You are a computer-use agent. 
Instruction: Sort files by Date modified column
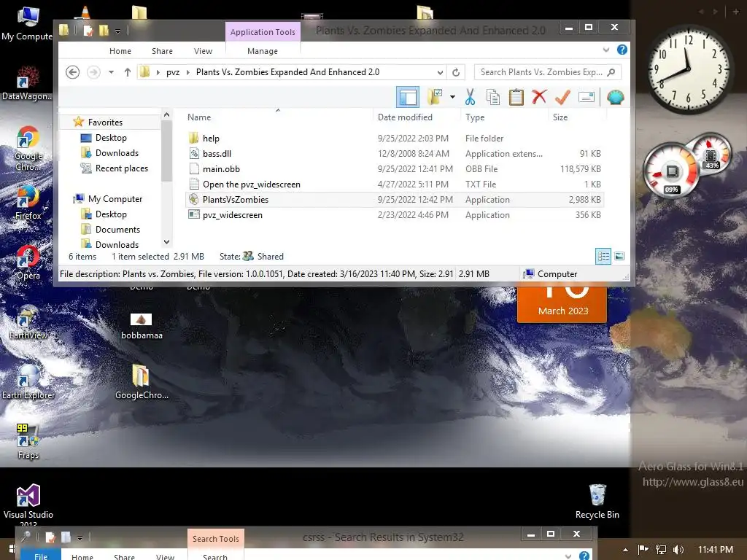[405, 117]
